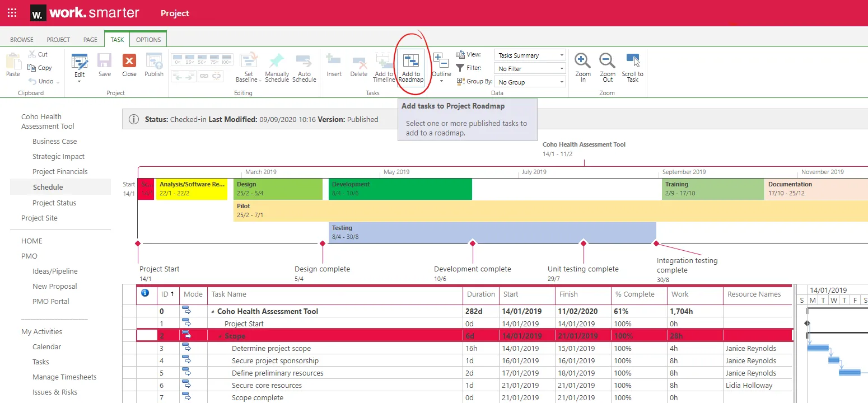The image size is (868, 403).
Task: Mark task 50% complete with the 50% icon
Action: 202,58
